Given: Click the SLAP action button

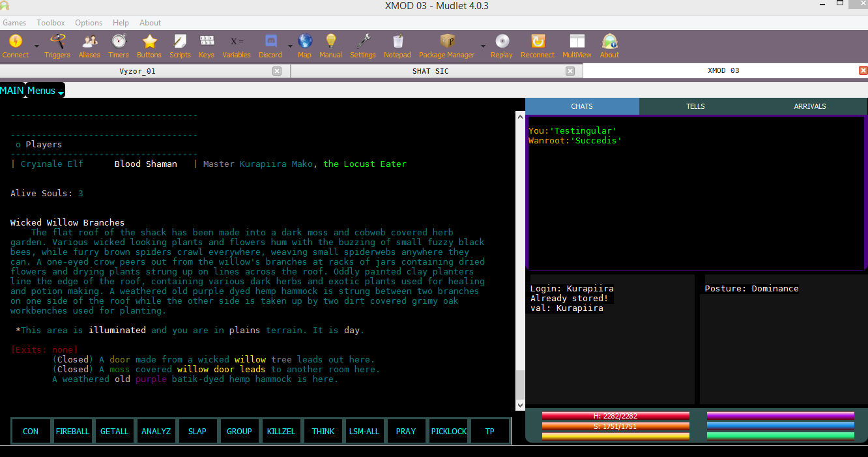Looking at the screenshot, I should point(197,431).
